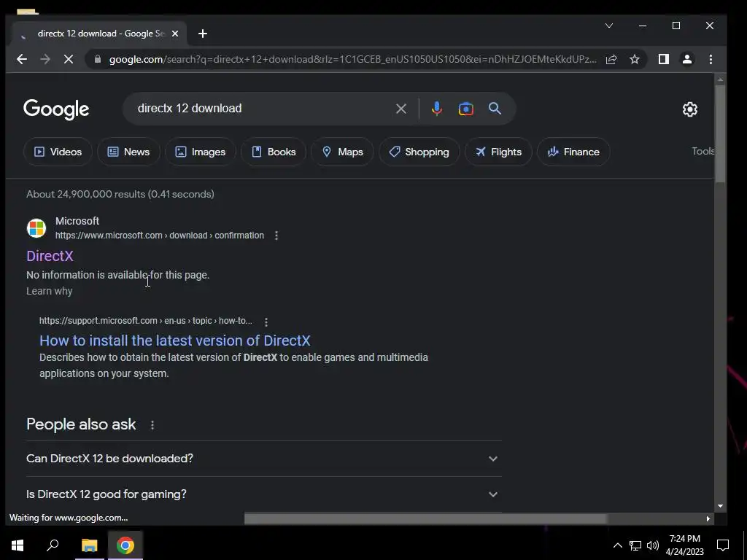This screenshot has width=747, height=560.
Task: Open the tab search dropdown arrow
Action: [609, 26]
